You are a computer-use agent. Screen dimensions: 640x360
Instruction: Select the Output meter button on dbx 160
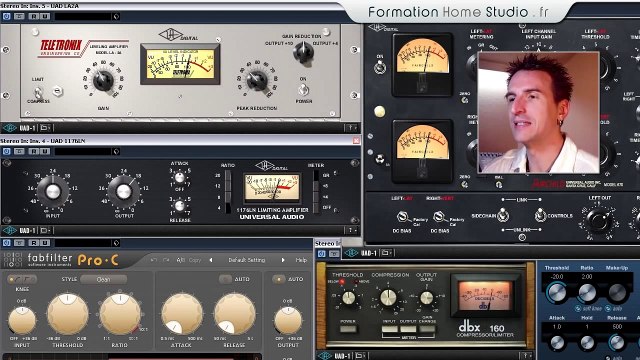[408, 329]
